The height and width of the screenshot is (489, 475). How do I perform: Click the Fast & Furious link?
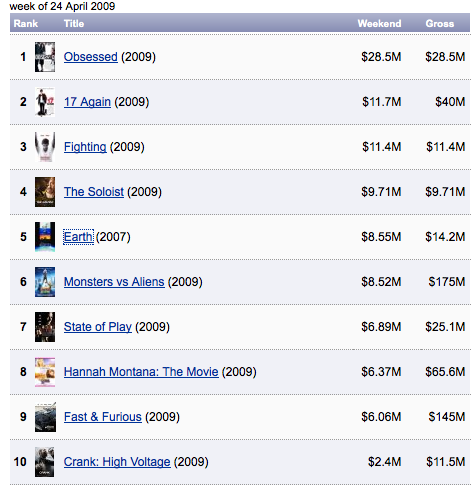pos(103,417)
